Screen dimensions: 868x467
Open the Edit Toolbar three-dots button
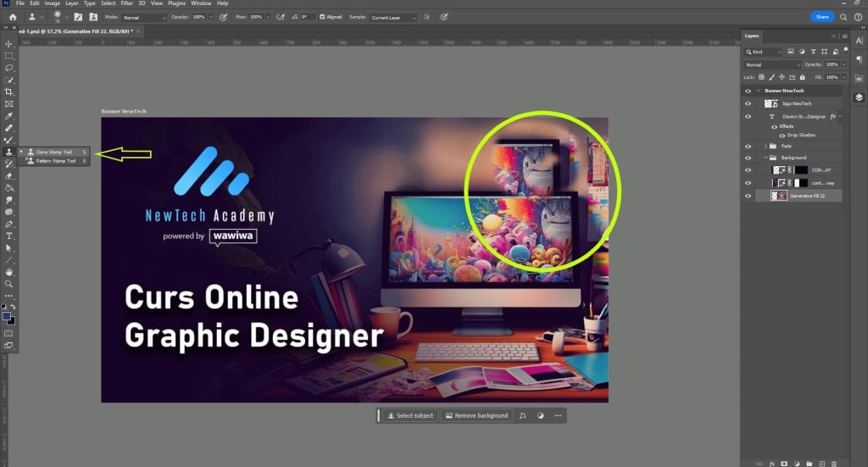8,296
